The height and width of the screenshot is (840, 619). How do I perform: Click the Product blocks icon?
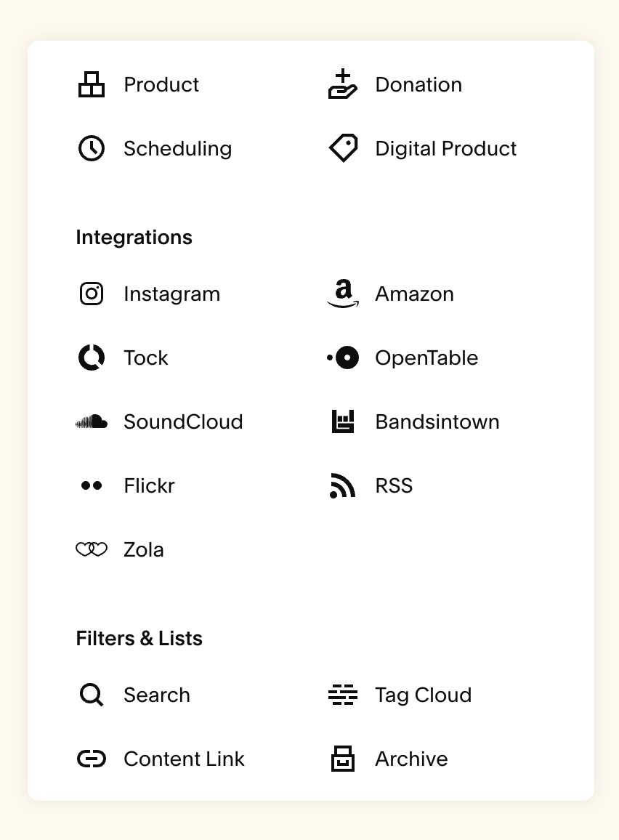pos(92,84)
